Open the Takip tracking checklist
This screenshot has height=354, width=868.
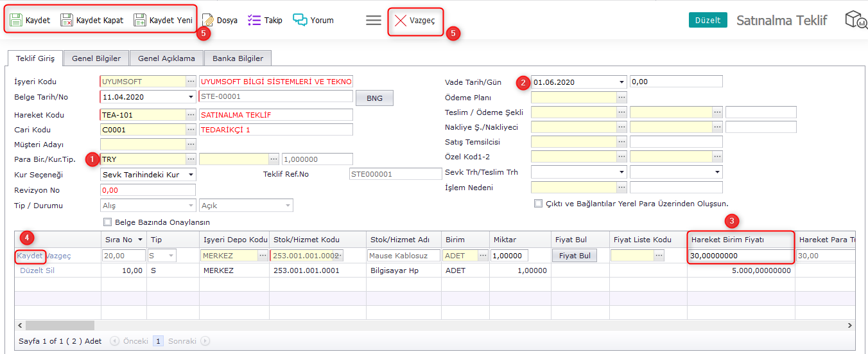(254, 20)
